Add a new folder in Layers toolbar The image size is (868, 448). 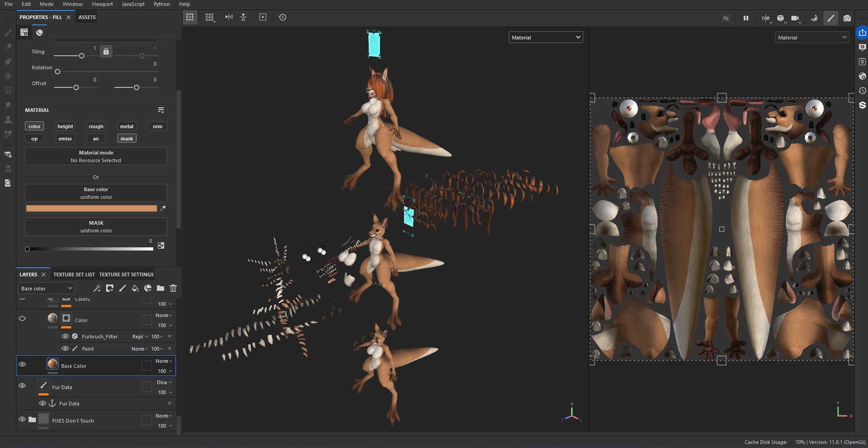pyautogui.click(x=161, y=289)
